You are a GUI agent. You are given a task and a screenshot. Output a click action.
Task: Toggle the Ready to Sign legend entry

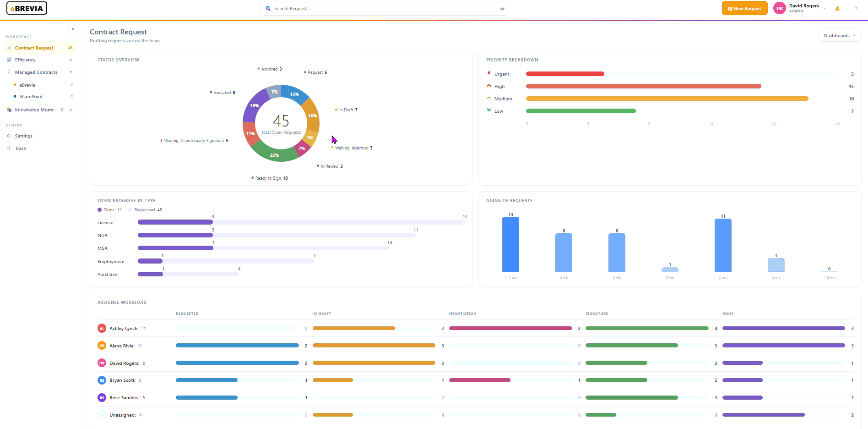(x=270, y=178)
